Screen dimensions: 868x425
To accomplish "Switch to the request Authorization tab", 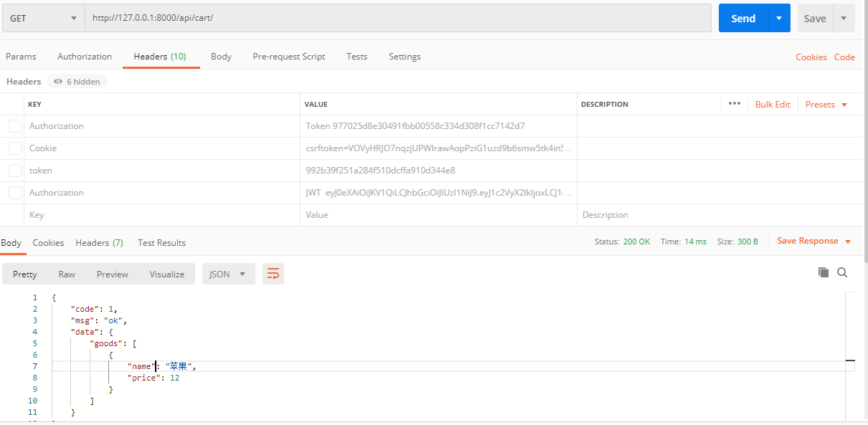I will (85, 57).
